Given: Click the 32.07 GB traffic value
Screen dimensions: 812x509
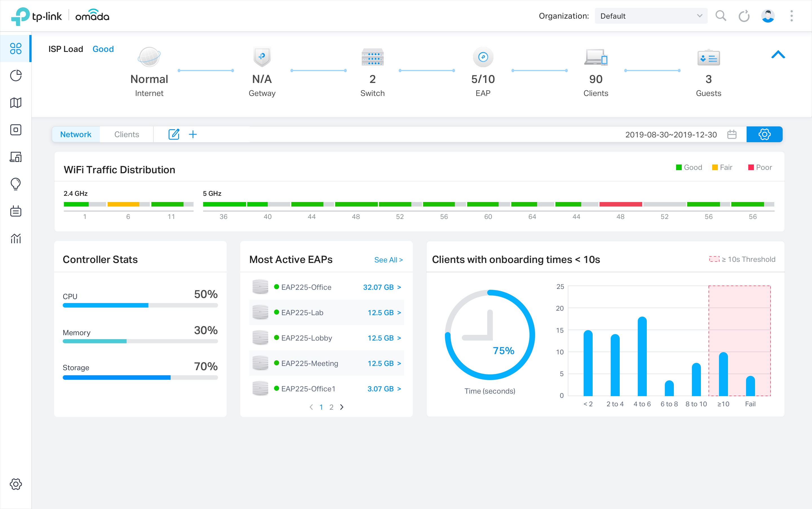Looking at the screenshot, I should 378,287.
